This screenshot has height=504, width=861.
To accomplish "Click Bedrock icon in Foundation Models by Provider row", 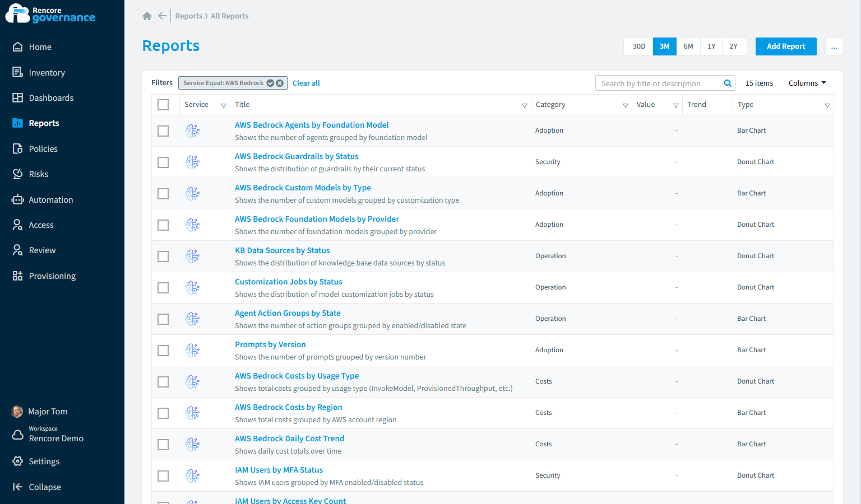I will tap(193, 225).
